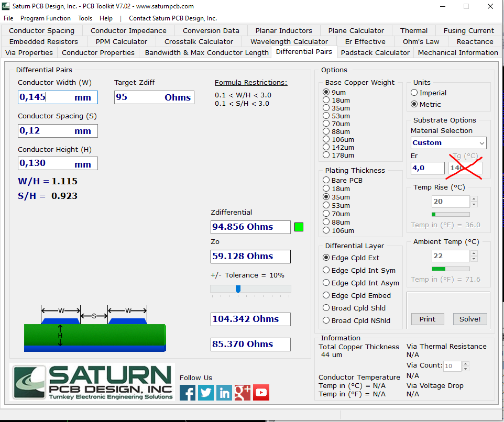504x422 pixels.
Task: Adjust the Tolerance slider handle
Action: pyautogui.click(x=238, y=289)
